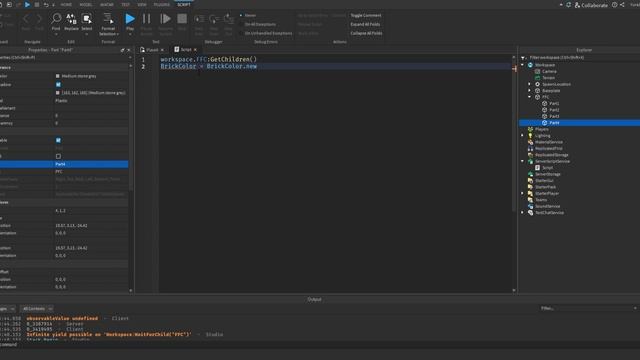The height and width of the screenshot is (360, 640).
Task: Start the Play test
Action: (130, 22)
